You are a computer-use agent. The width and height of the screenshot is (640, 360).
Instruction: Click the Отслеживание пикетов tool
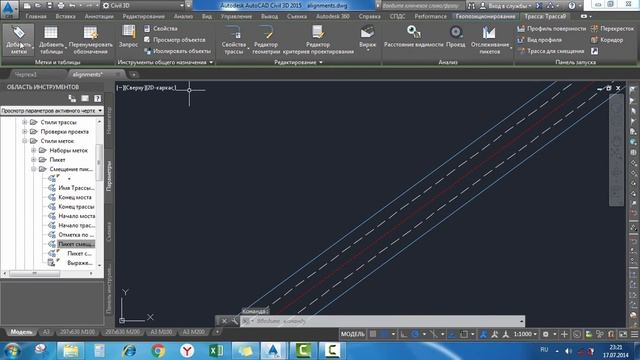(x=490, y=40)
